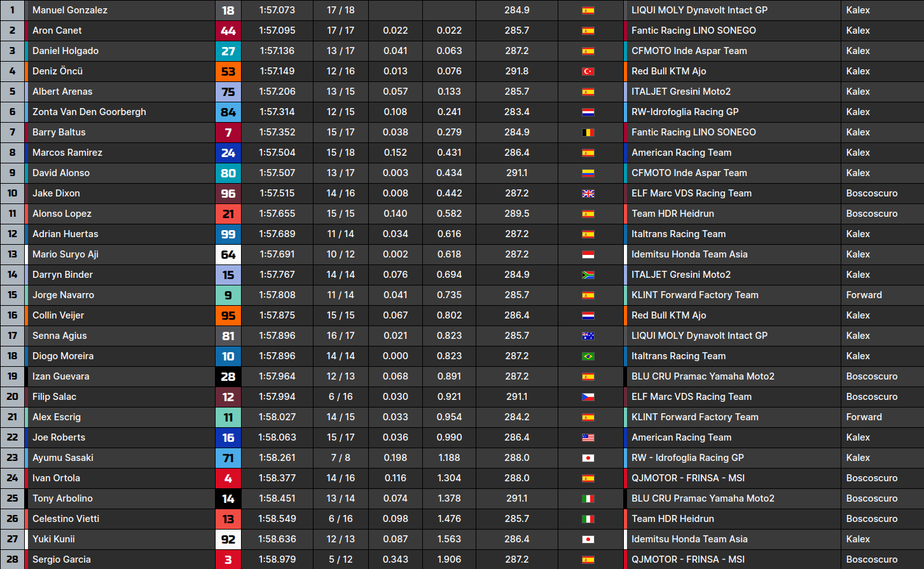Select rider Zonta Van Den Goorbergh
924x569 pixels.
tap(89, 112)
